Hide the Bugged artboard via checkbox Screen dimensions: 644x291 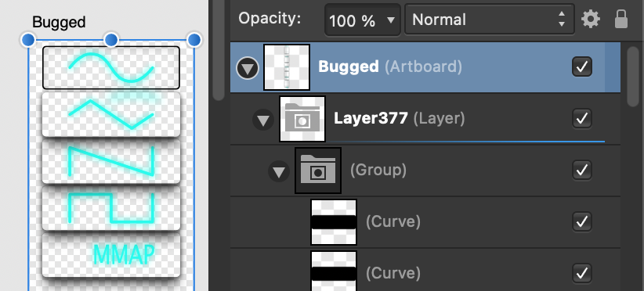coord(582,66)
